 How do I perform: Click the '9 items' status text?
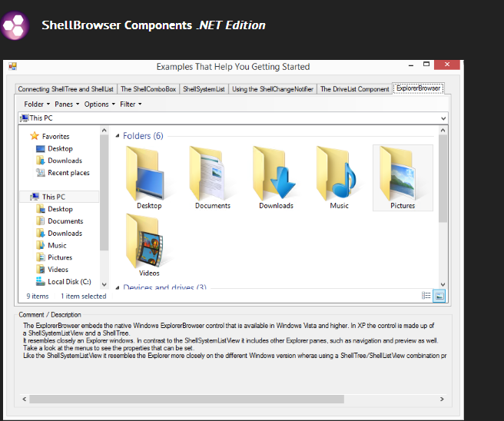[38, 296]
